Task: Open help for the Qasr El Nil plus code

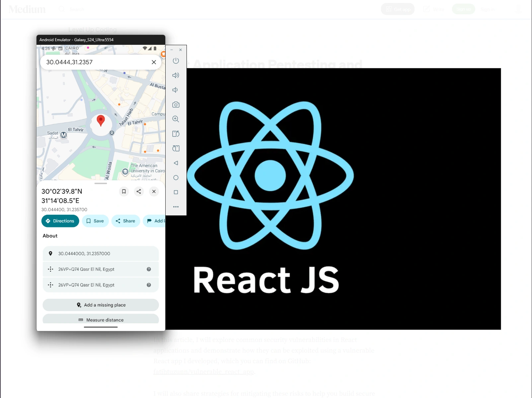Action: [x=148, y=269]
